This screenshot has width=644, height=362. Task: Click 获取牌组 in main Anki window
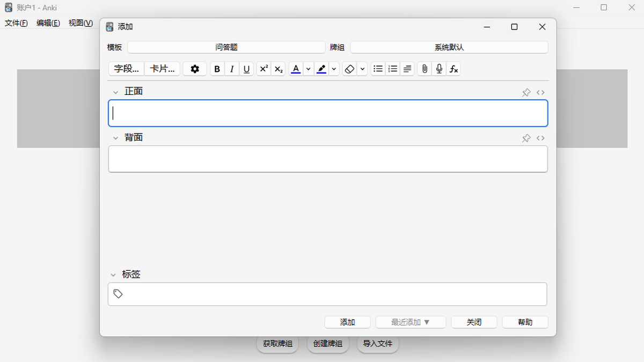[278, 344]
